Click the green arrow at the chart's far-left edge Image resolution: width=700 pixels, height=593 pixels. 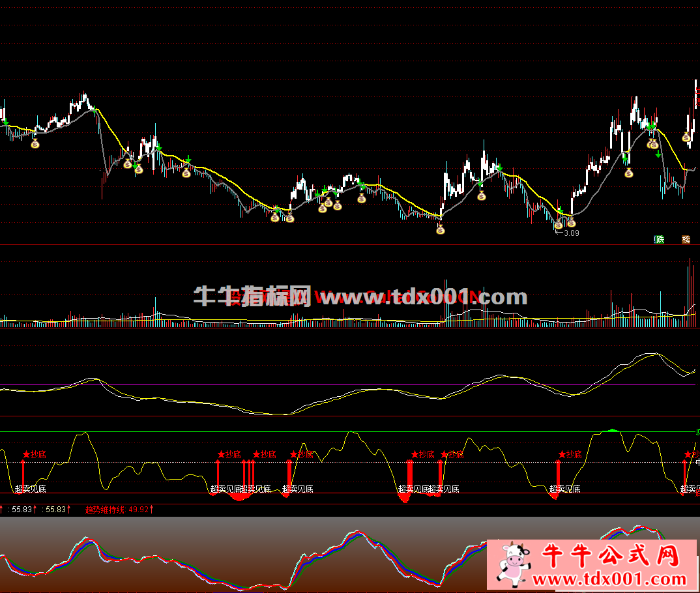click(x=6, y=122)
